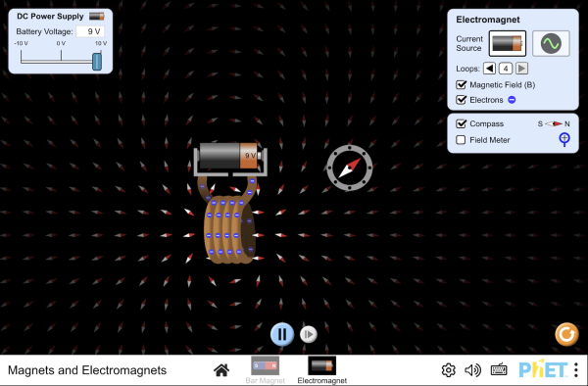Open the settings gear icon
588x386 pixels.
tap(448, 370)
